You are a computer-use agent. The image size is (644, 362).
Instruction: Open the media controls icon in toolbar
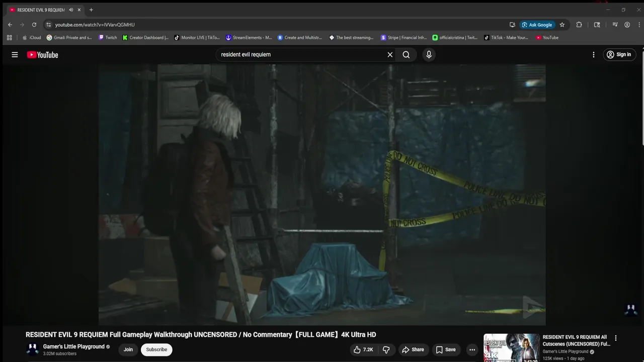pos(615,25)
